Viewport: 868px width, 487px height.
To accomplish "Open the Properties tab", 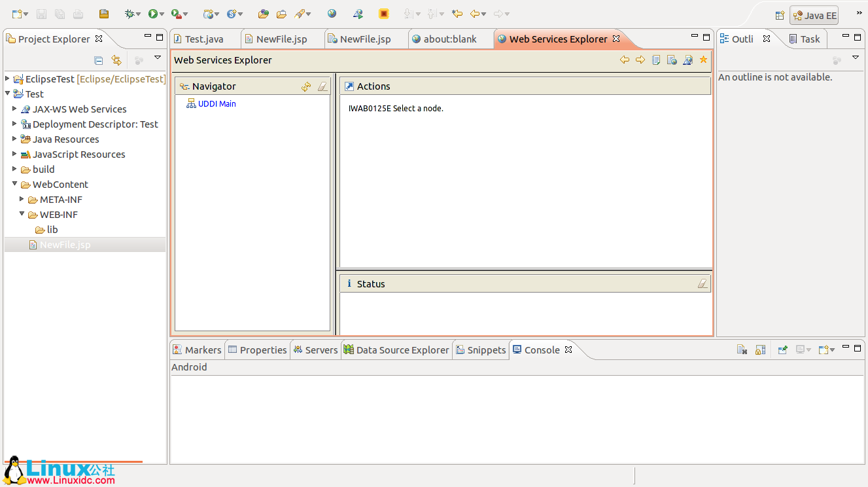I will tap(257, 350).
